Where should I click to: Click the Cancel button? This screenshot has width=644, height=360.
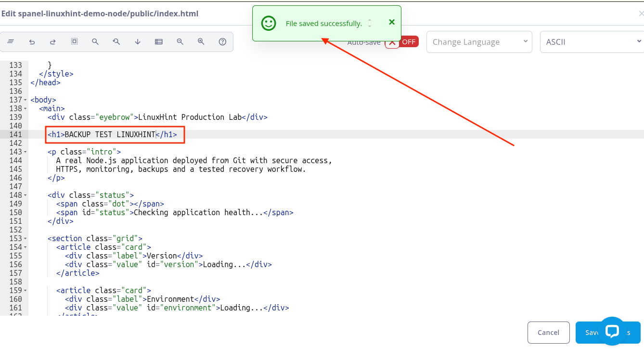pyautogui.click(x=549, y=333)
